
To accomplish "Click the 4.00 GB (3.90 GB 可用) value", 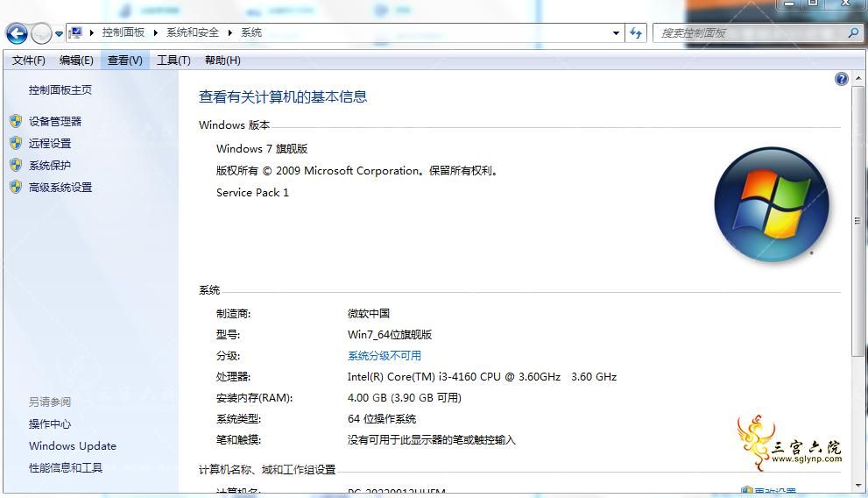I will [404, 398].
